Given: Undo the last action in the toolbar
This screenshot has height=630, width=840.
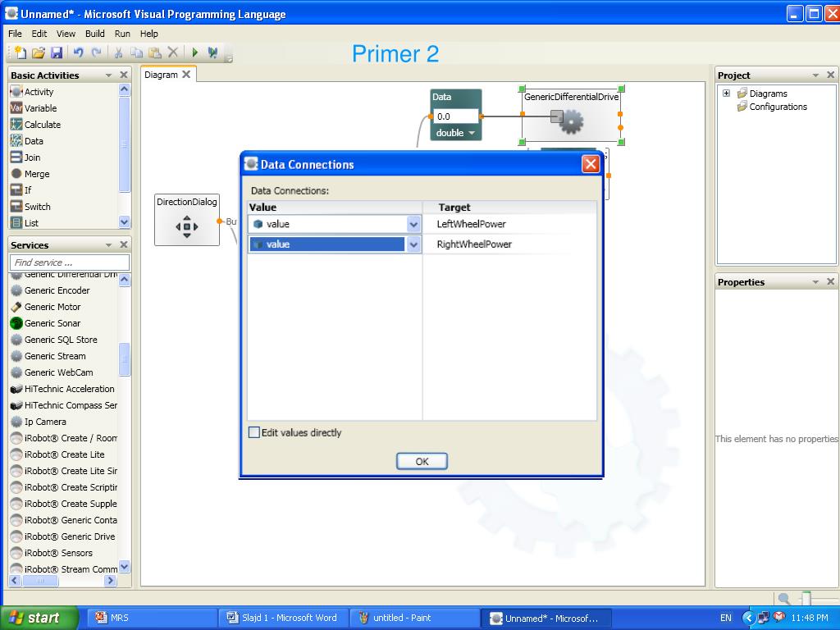Looking at the screenshot, I should coord(79,52).
